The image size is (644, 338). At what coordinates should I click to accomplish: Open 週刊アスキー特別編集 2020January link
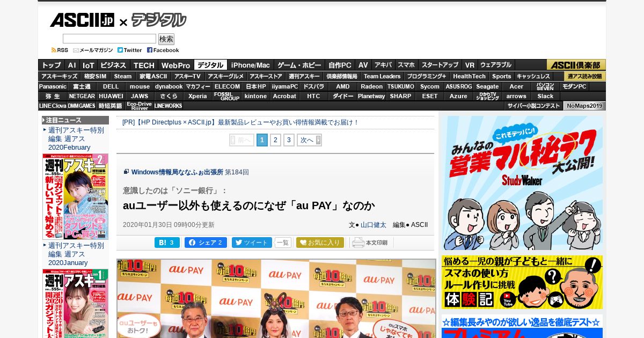76,254
